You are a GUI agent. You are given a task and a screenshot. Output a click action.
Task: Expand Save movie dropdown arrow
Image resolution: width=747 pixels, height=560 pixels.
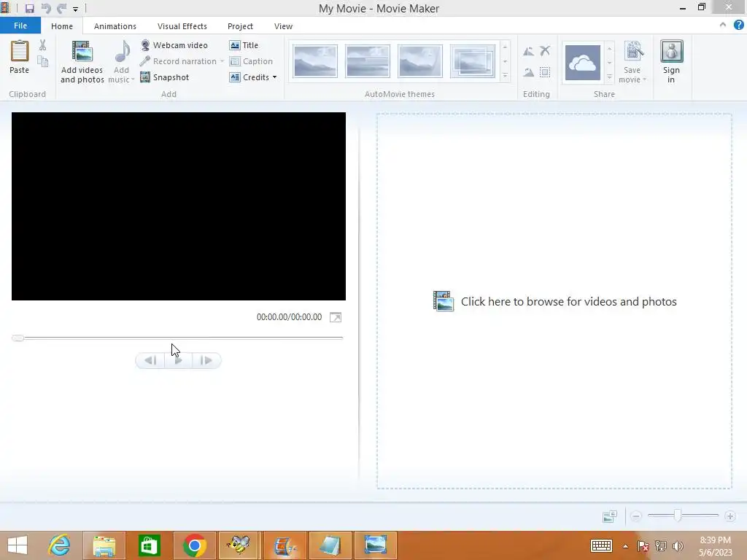(x=645, y=79)
